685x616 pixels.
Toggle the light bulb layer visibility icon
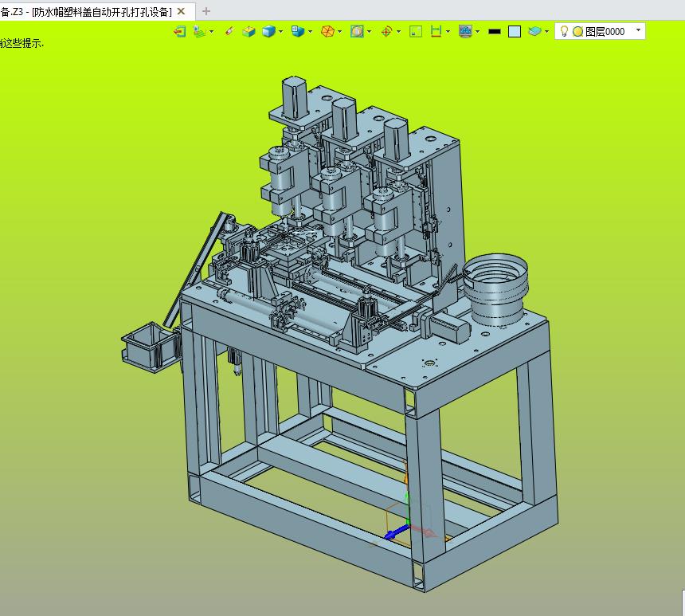pos(564,31)
